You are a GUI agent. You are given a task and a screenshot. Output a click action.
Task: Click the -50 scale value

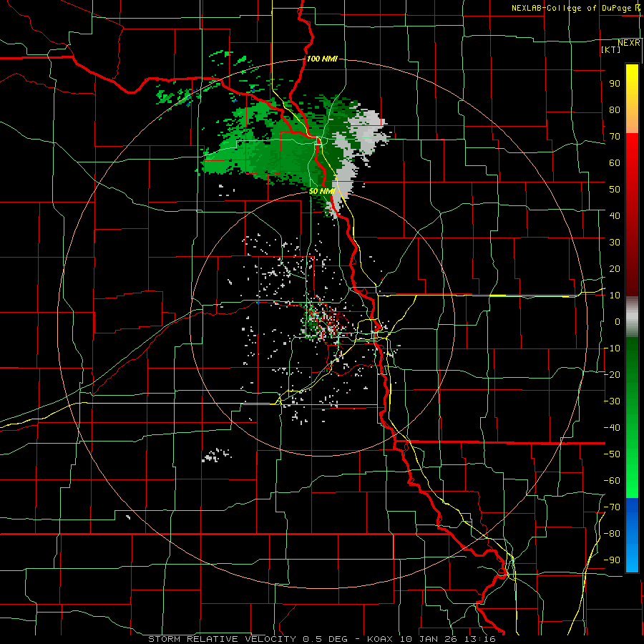[x=612, y=454]
